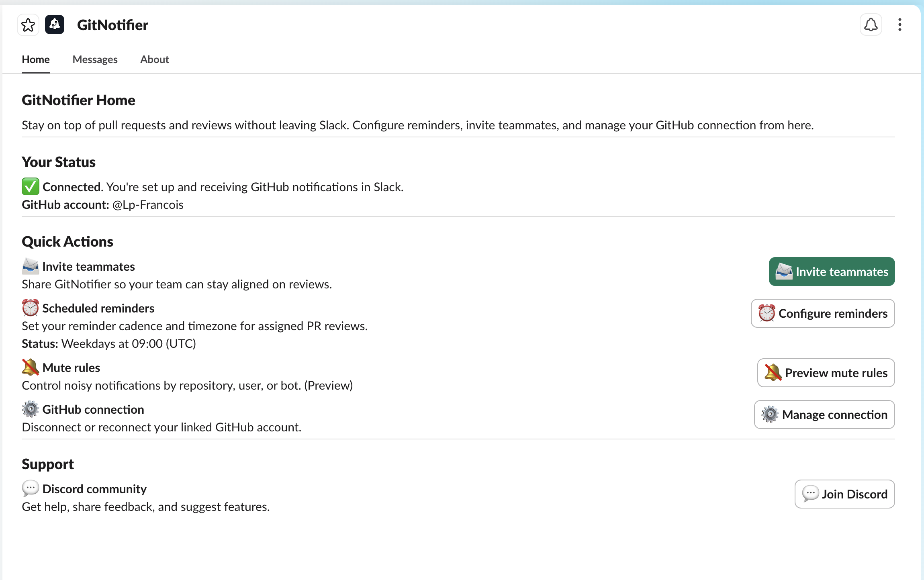The image size is (924, 580).
Task: Click the gear icon by GitHub connection
Action: click(x=30, y=409)
